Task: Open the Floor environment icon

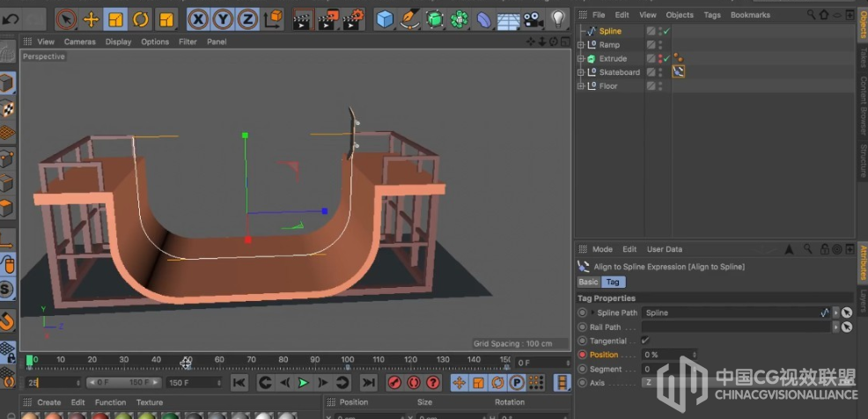Action: (x=508, y=20)
